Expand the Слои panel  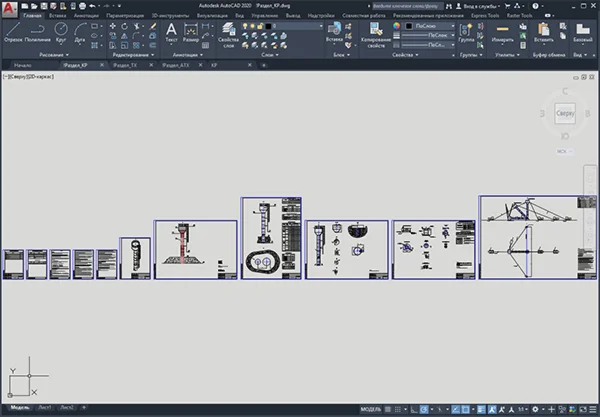(x=270, y=55)
